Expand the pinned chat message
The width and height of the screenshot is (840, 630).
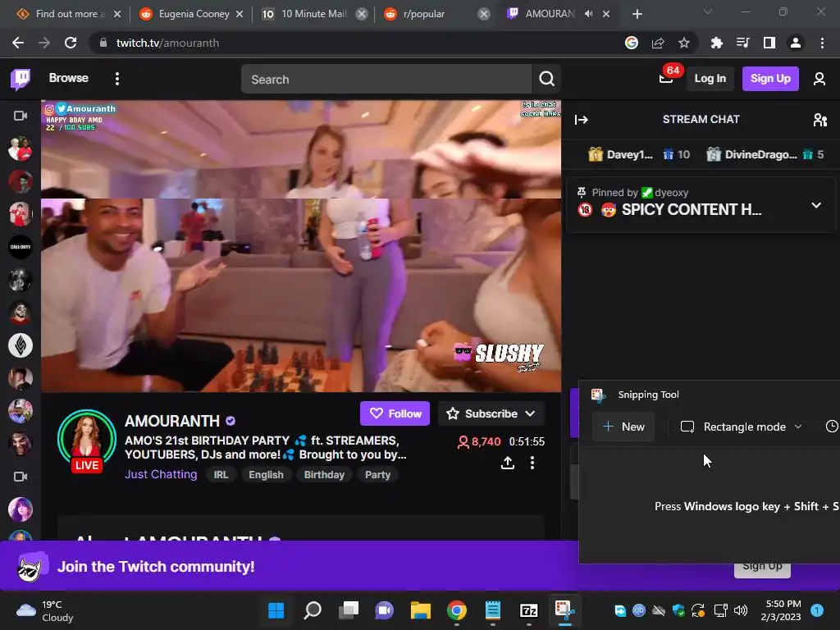[x=816, y=205]
